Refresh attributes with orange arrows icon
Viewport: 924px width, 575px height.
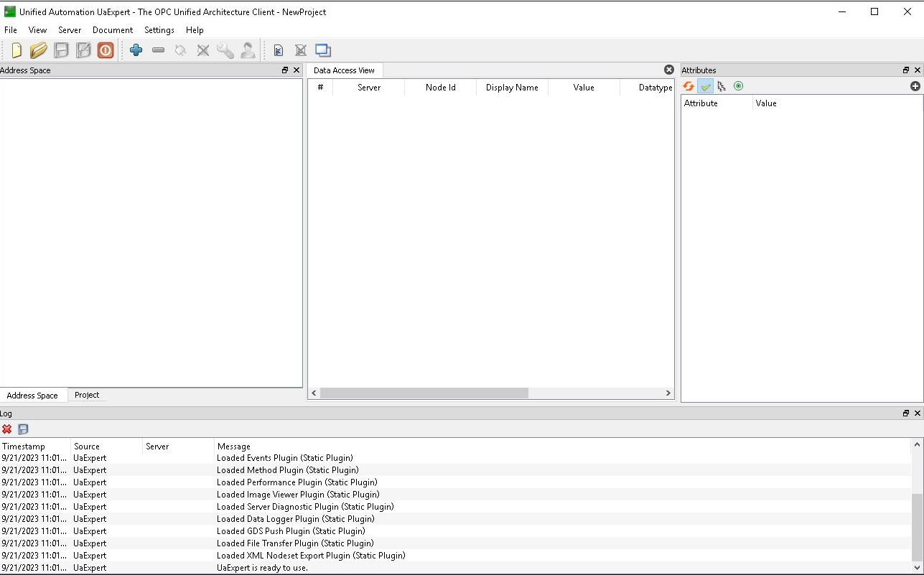click(x=689, y=86)
